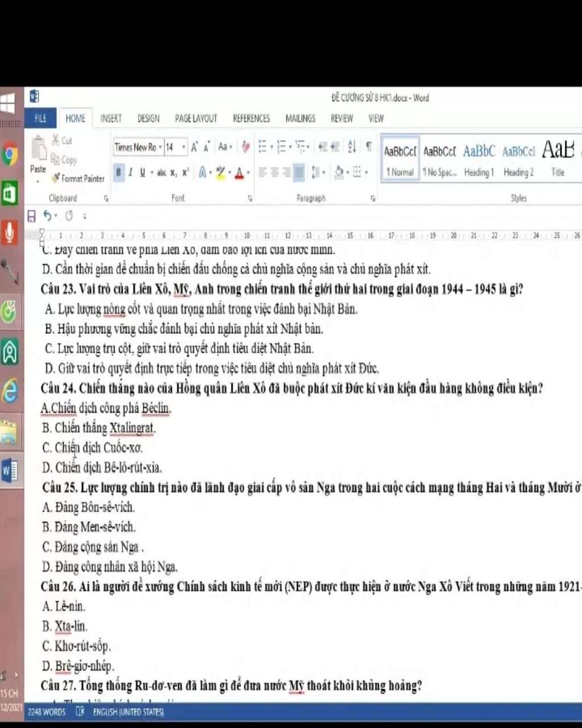
Task: Open the Change Case Aa dropdown
Action: click(225, 147)
